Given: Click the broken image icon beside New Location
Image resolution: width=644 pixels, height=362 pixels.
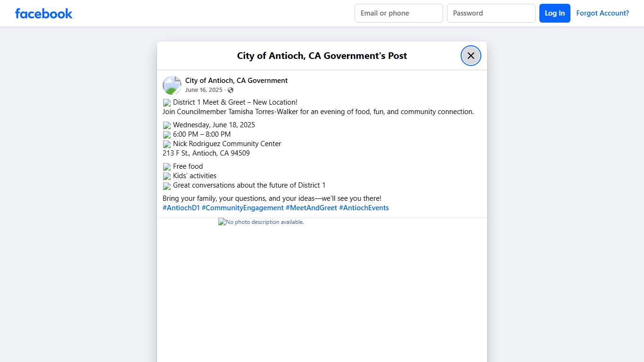Looking at the screenshot, I should 166,102.
